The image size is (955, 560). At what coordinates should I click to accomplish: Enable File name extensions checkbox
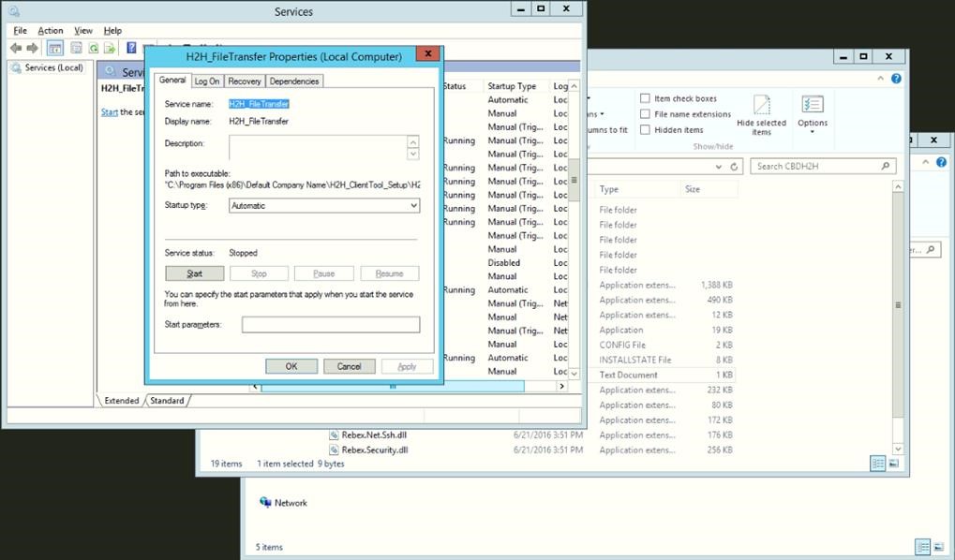(645, 114)
